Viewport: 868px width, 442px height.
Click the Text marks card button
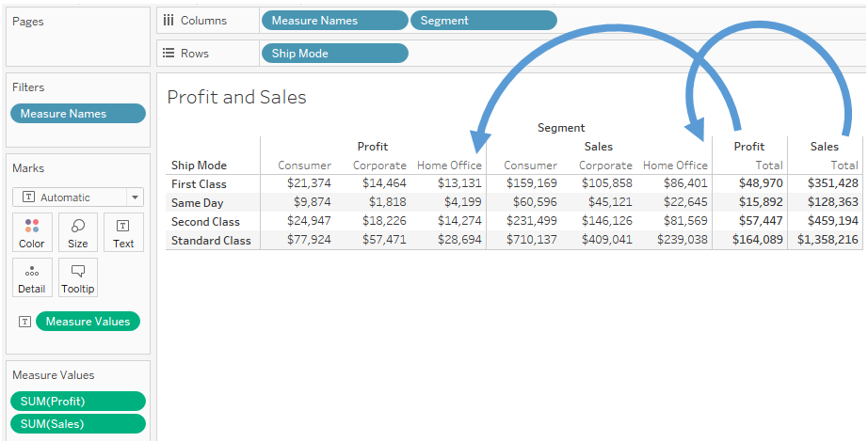pyautogui.click(x=123, y=232)
